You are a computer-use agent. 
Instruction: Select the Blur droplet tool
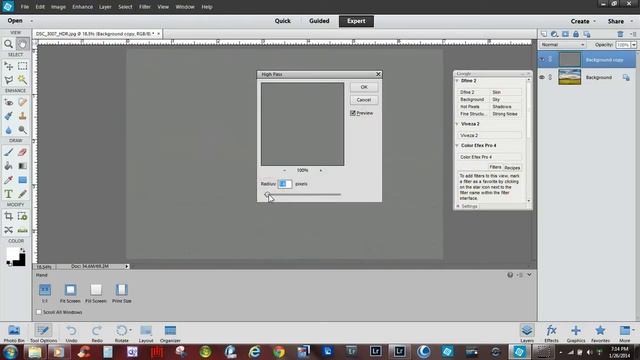pos(8,130)
